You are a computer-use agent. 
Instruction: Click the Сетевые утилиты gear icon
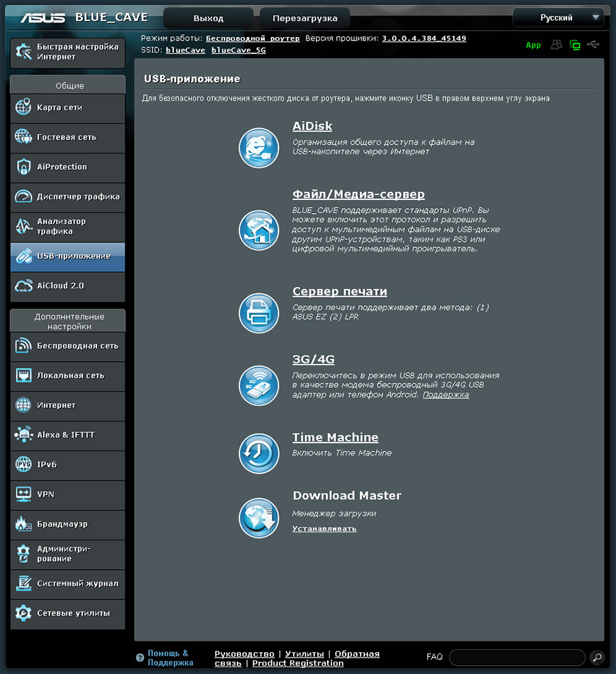click(23, 613)
